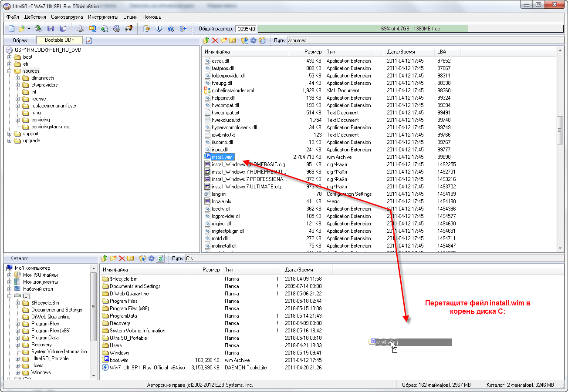Expand the etwproviders folder node
The image size is (568, 392).
pyautogui.click(x=18, y=85)
